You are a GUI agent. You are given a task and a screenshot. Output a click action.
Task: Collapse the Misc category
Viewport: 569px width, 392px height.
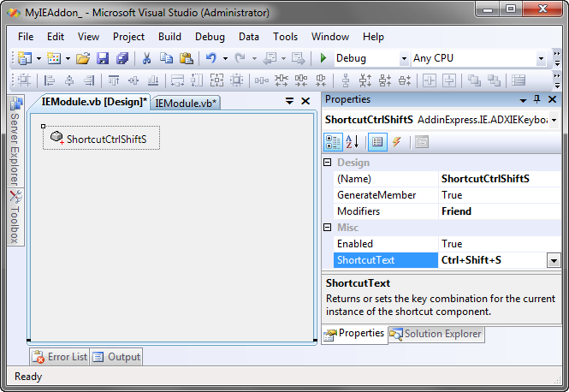point(328,227)
